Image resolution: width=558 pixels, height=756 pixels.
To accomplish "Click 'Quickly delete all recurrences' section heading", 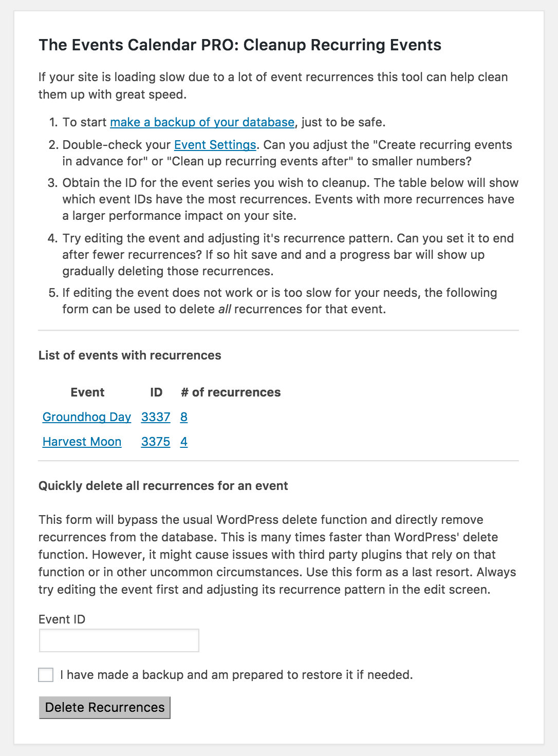I will pos(163,486).
